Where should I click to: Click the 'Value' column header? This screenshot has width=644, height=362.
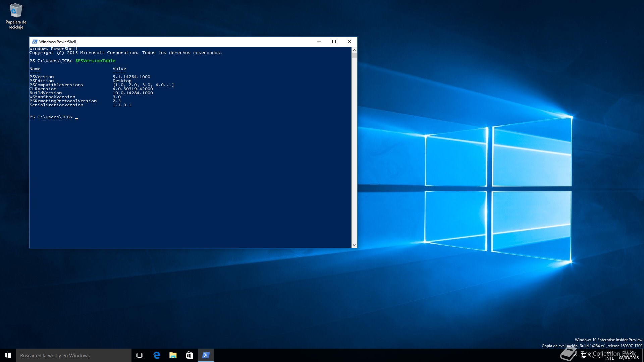click(119, 69)
